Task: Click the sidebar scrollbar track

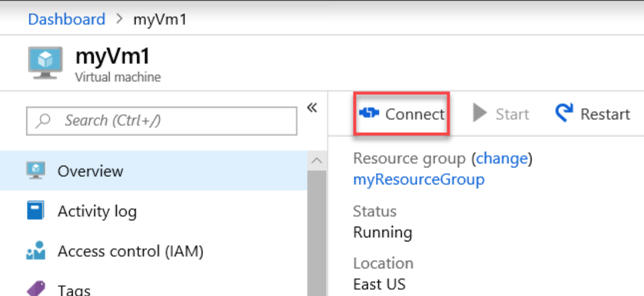Action: point(317,233)
